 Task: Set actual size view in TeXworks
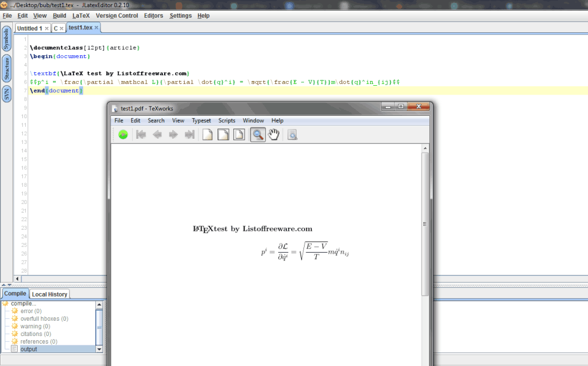pyautogui.click(x=208, y=135)
